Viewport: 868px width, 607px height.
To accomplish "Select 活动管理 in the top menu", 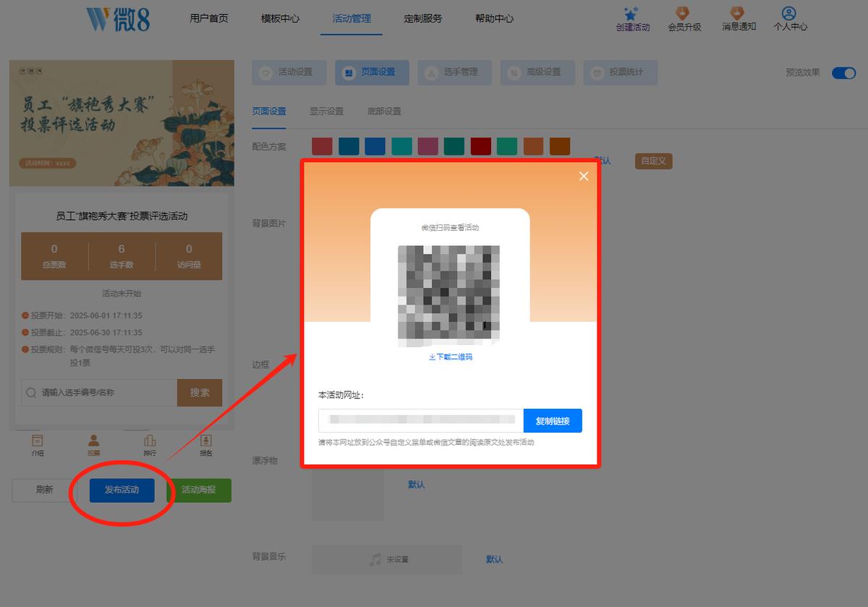I will click(x=352, y=19).
